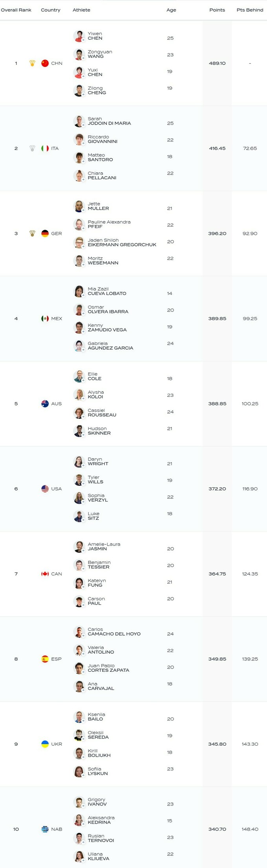Viewport: 267px width, 868px height.
Task: Open Sarah JODOIN DI MARIA's profile link
Action: [x=109, y=121]
